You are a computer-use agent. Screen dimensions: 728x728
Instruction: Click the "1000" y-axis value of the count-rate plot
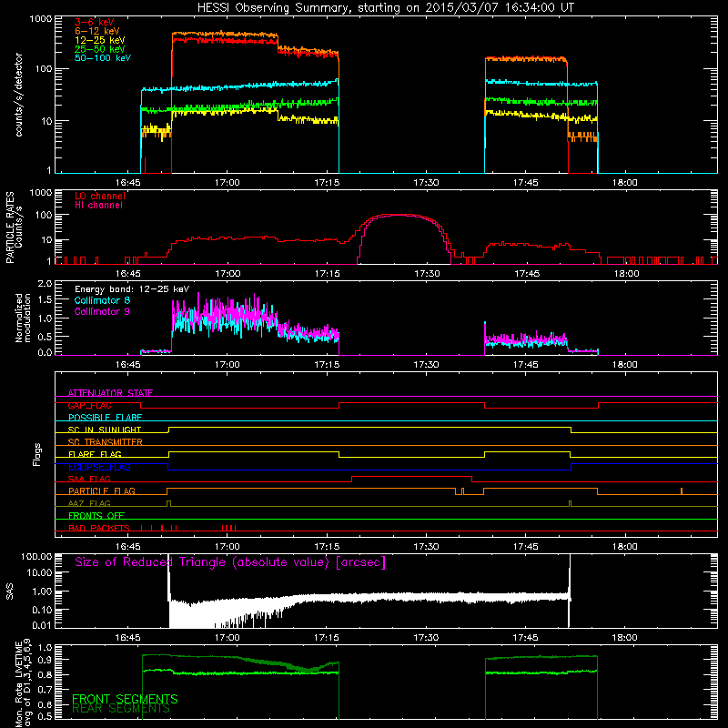[41, 19]
